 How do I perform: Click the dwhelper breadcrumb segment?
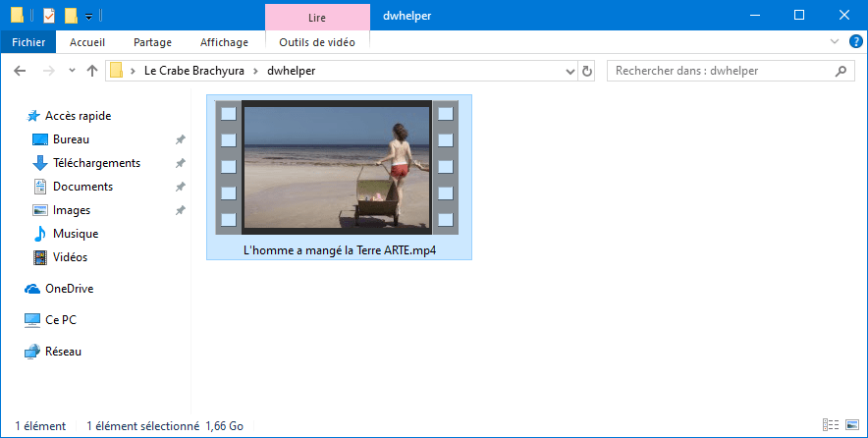[x=292, y=71]
